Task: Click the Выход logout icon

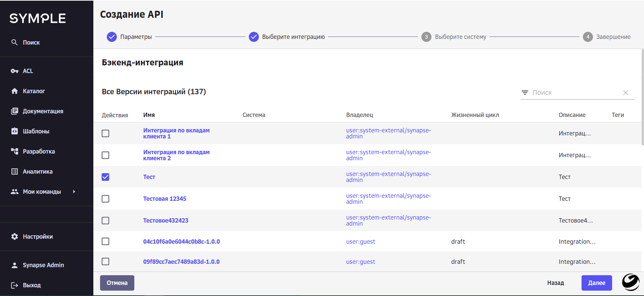Action: (x=14, y=285)
